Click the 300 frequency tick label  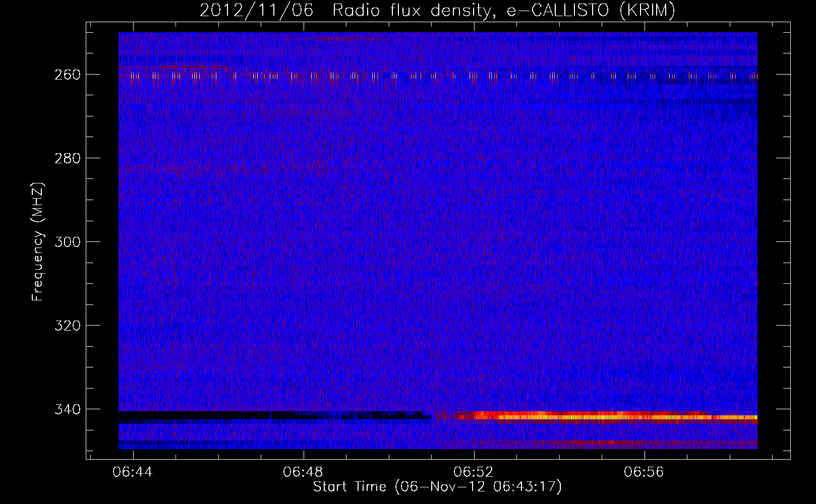(67, 242)
